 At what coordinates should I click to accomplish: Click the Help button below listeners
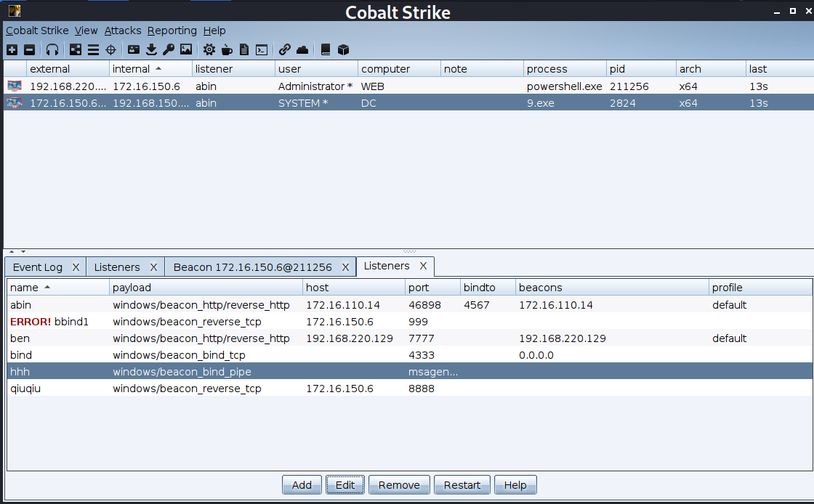coord(515,485)
